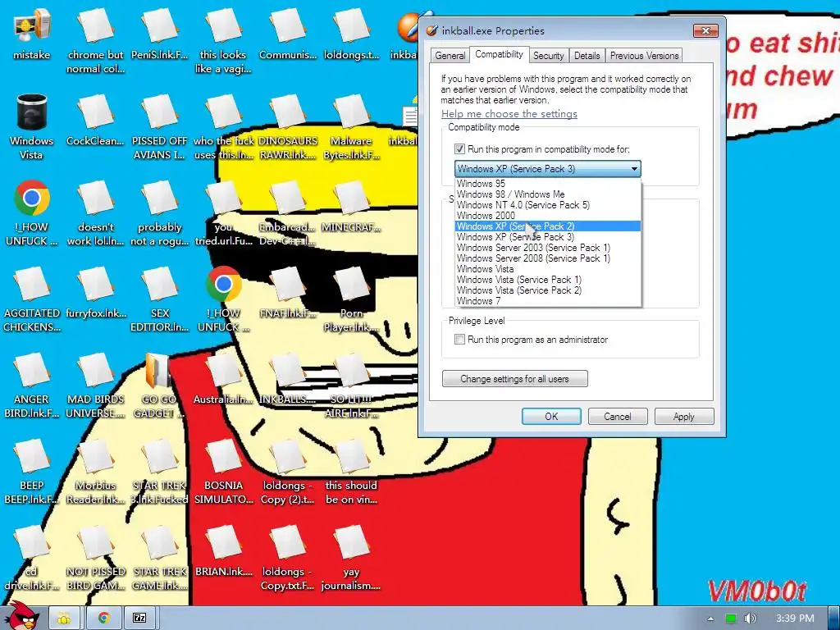Switch to the General tab
Screen dimensions: 840x630
pyautogui.click(x=450, y=56)
